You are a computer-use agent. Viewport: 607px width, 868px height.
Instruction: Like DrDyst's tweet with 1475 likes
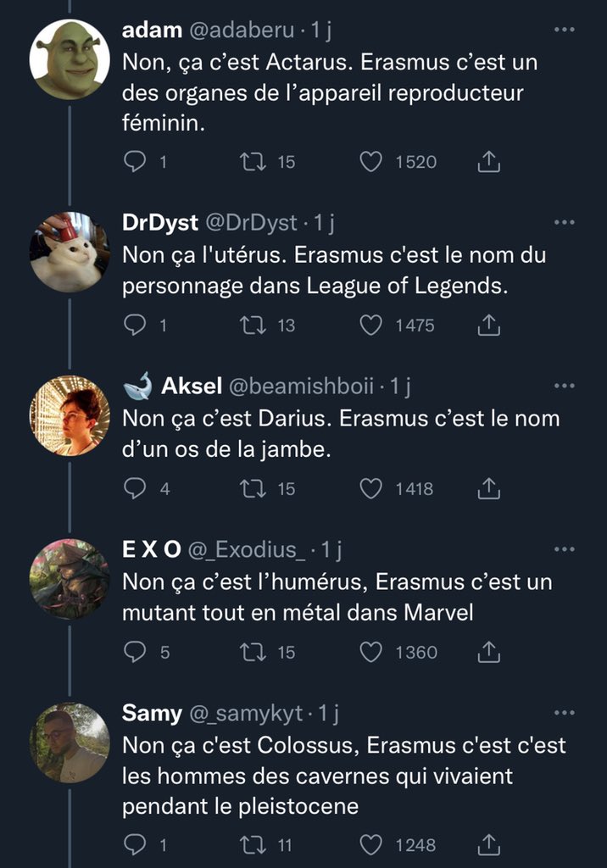coord(371,325)
